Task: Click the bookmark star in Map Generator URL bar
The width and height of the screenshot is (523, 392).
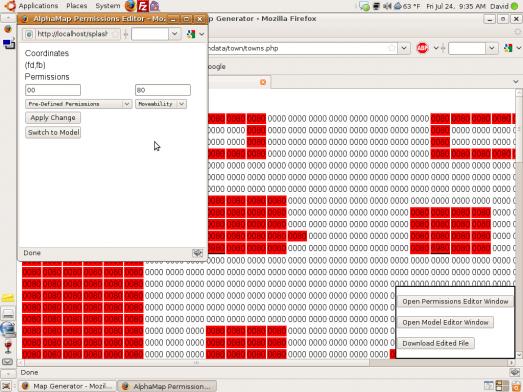Action: tap(392, 48)
